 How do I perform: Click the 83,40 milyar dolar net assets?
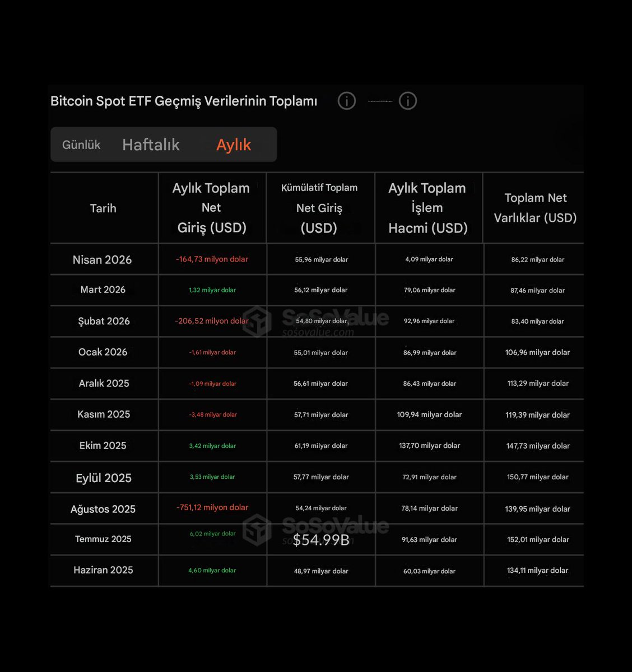tap(537, 321)
